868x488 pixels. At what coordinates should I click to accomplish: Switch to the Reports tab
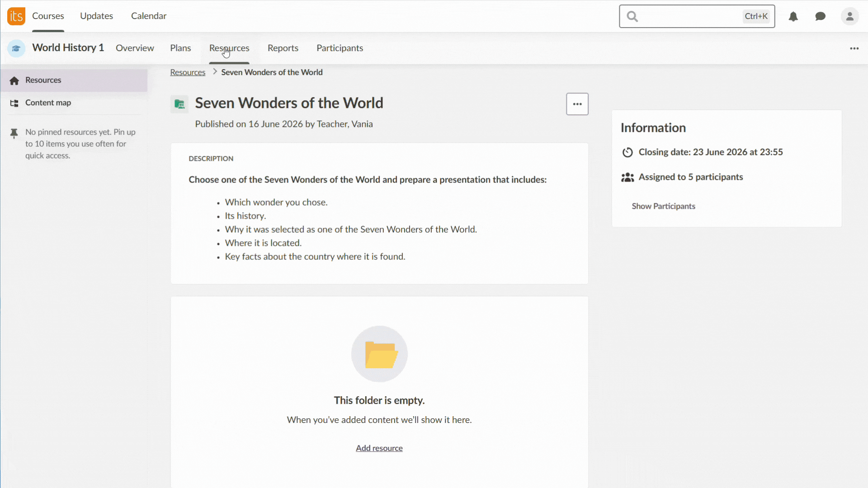click(283, 48)
